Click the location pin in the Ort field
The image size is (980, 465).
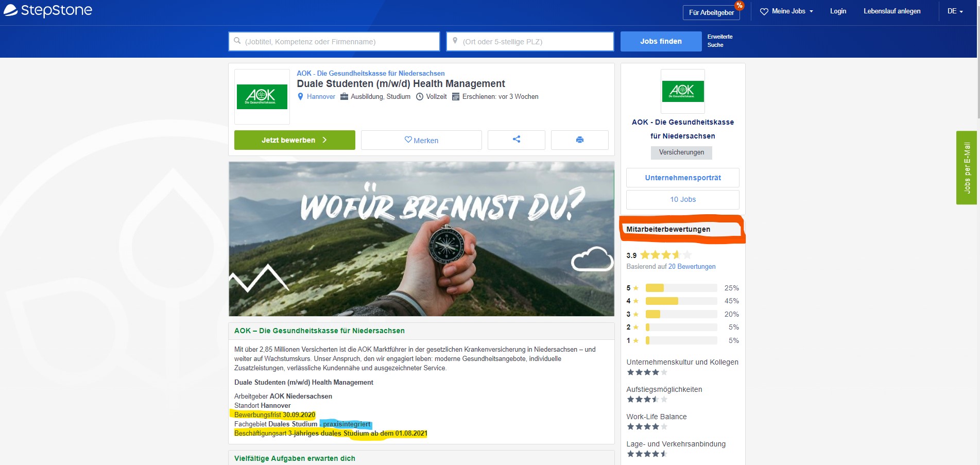pos(455,41)
